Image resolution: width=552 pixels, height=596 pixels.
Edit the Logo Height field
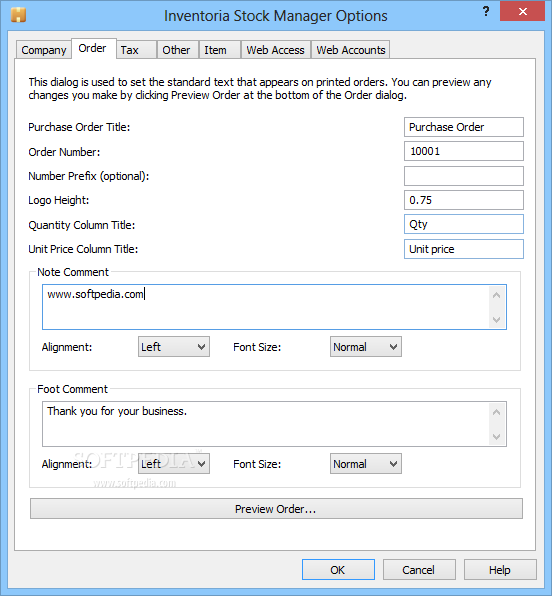click(464, 200)
